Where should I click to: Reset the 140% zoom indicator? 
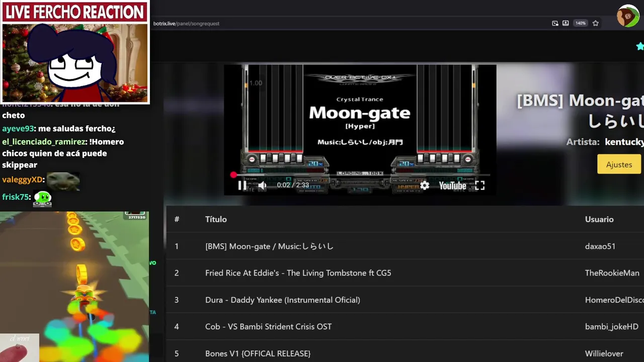coord(581,23)
